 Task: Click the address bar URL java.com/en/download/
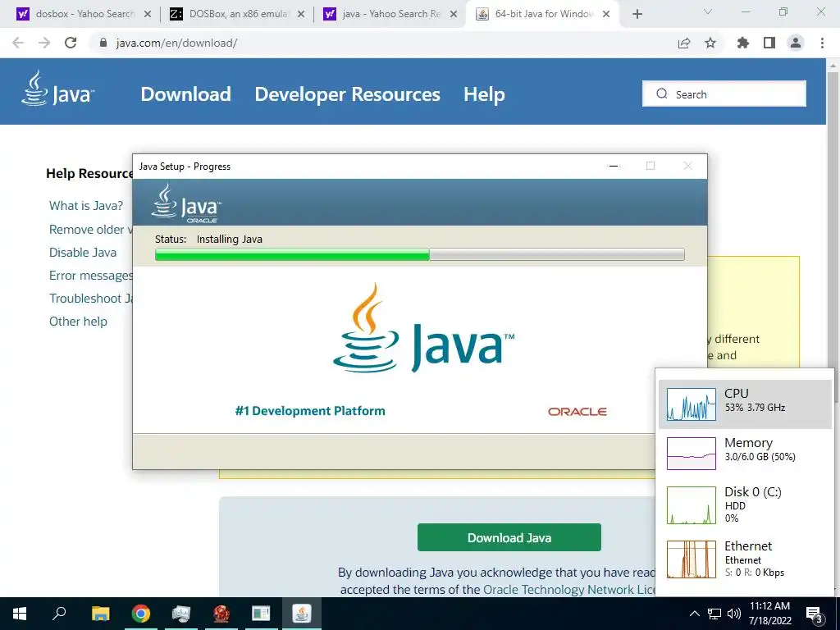(x=177, y=43)
